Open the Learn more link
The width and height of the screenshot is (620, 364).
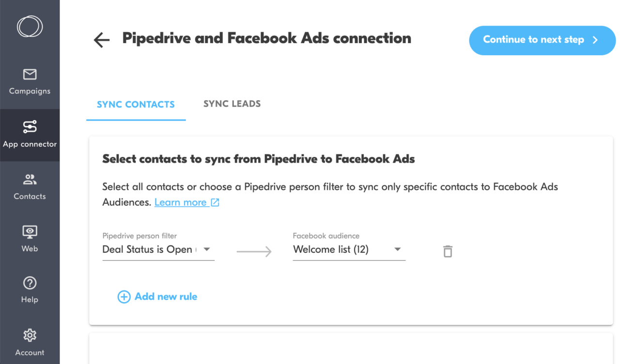coord(180,202)
